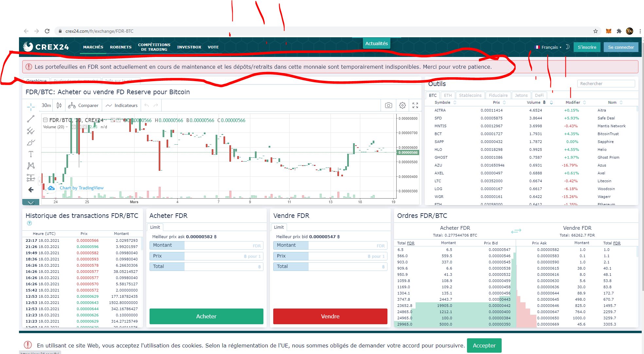
Task: Accept cookies with Accepter button
Action: pyautogui.click(x=484, y=345)
